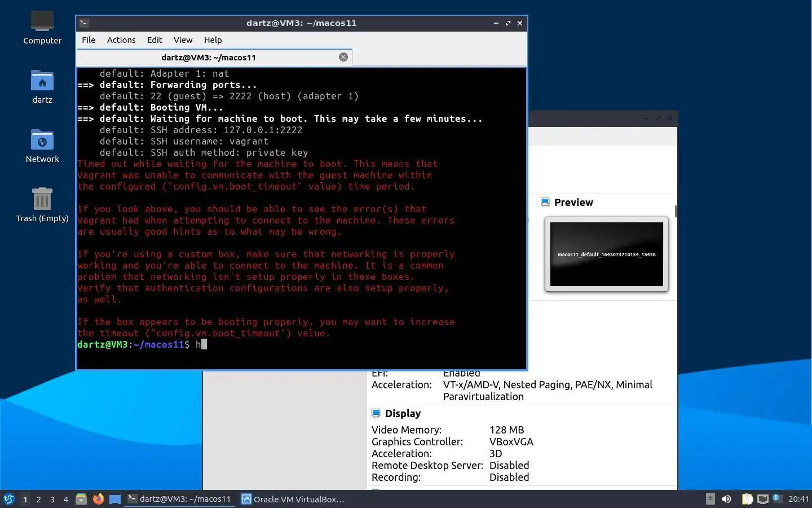Maximize the terminal window
The image size is (812, 508).
508,23
